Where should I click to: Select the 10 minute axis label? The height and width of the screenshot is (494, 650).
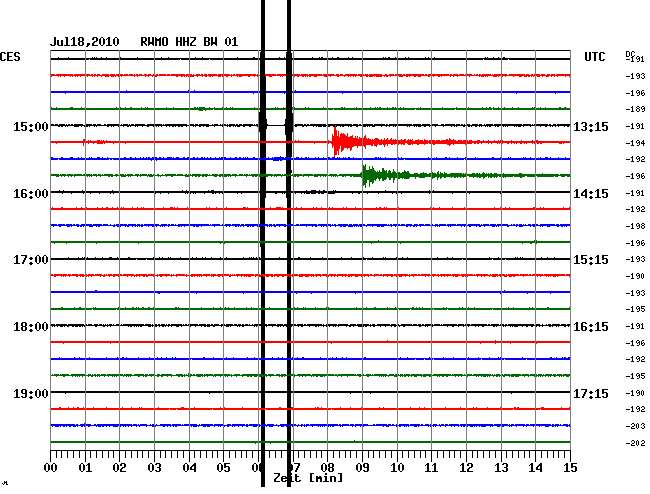(x=397, y=468)
